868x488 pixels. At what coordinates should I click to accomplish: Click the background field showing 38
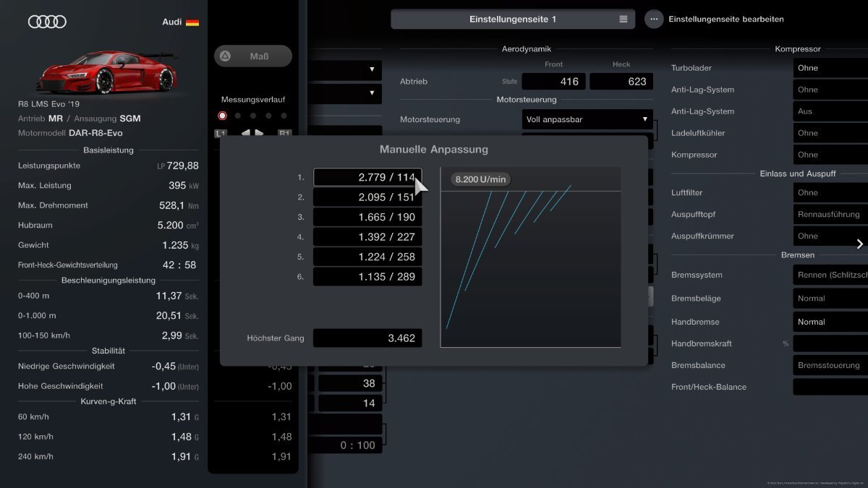pyautogui.click(x=350, y=383)
